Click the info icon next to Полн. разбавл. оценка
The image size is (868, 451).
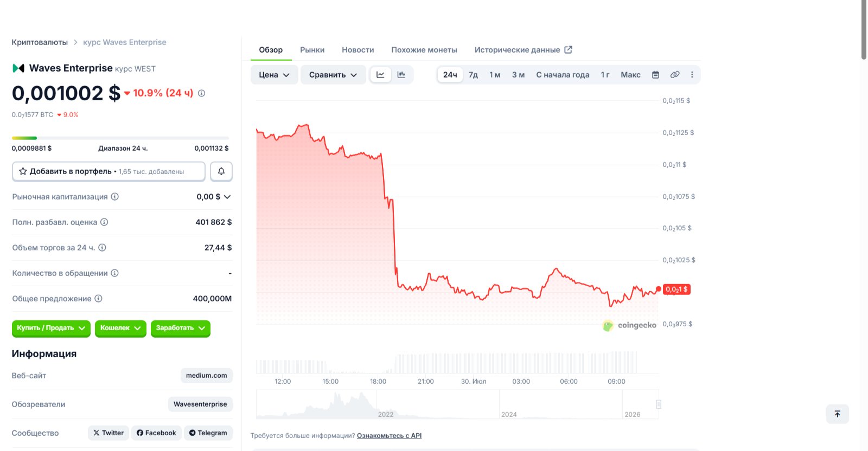point(104,222)
